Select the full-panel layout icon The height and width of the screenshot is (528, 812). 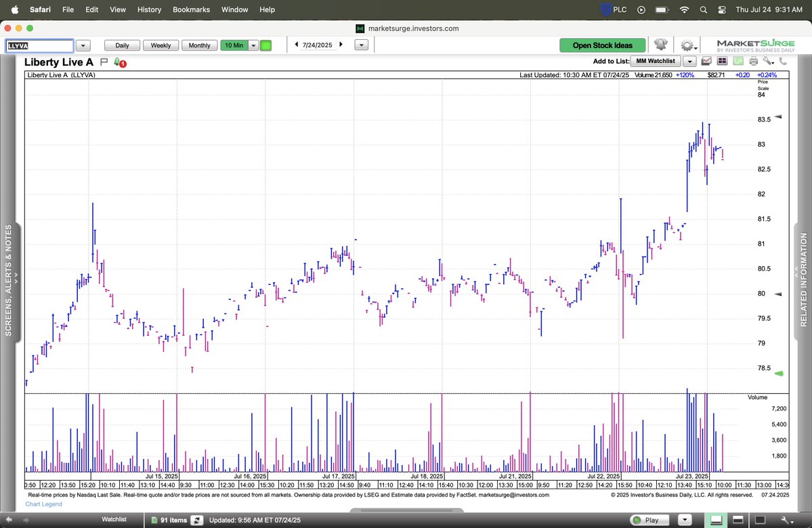(x=760, y=521)
